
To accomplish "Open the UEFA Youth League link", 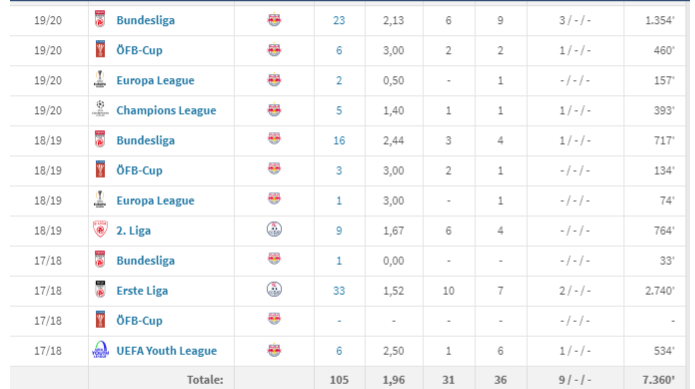I will coord(167,351).
